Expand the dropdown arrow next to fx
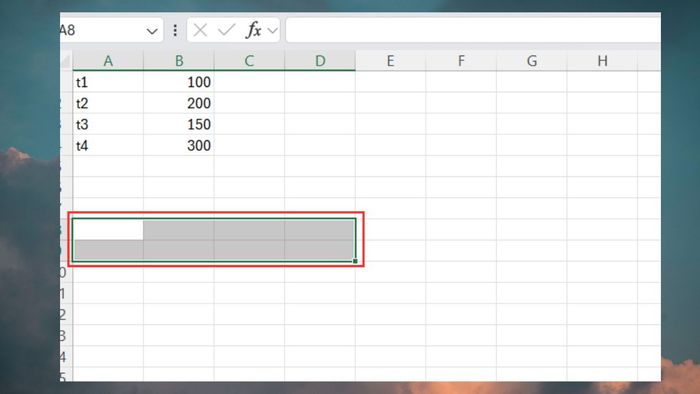 272,31
